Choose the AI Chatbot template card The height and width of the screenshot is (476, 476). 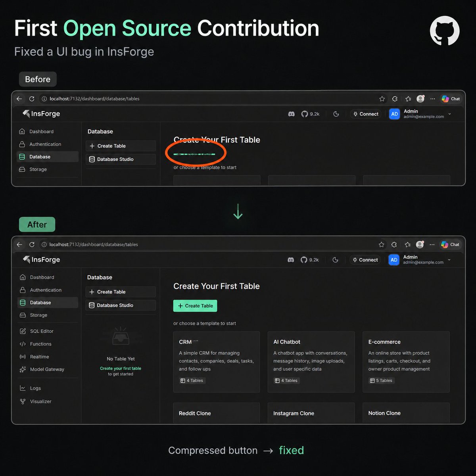(x=311, y=362)
